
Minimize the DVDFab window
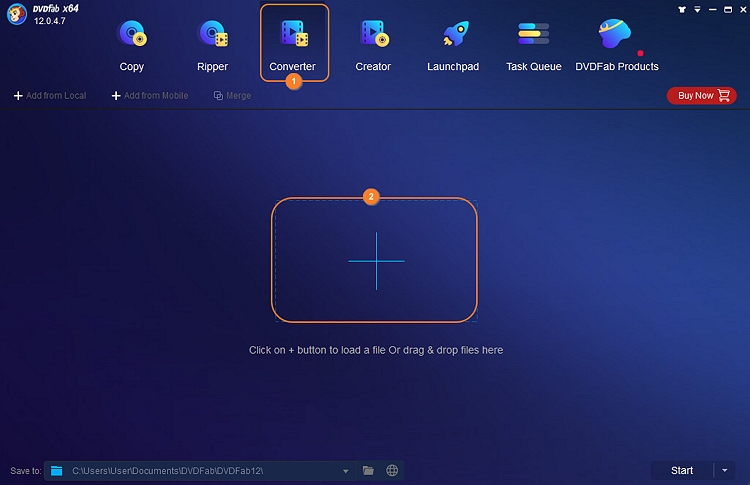[x=713, y=10]
